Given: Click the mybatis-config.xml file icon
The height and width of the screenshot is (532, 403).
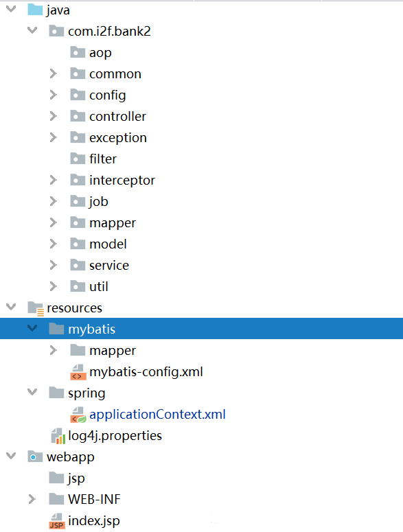Looking at the screenshot, I should click(78, 372).
